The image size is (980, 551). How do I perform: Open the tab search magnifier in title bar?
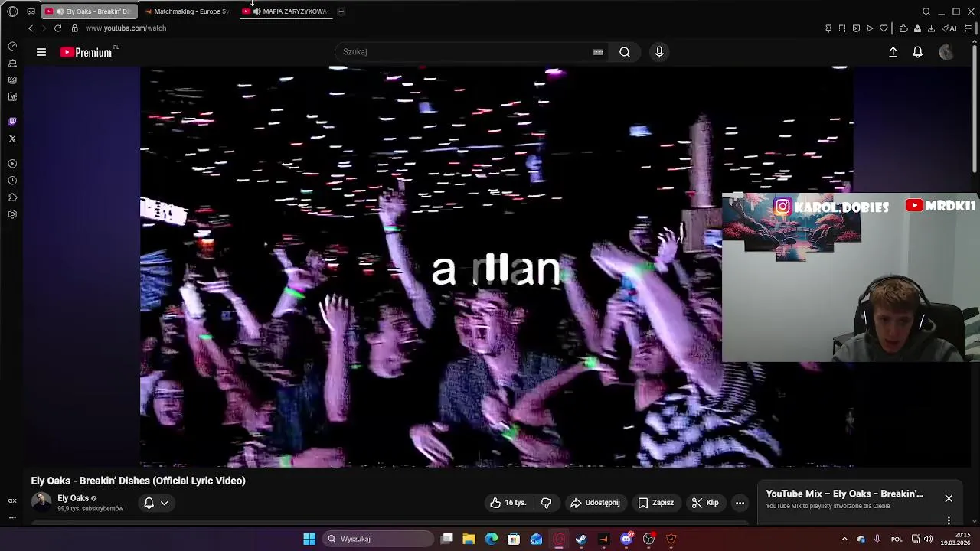tap(926, 11)
